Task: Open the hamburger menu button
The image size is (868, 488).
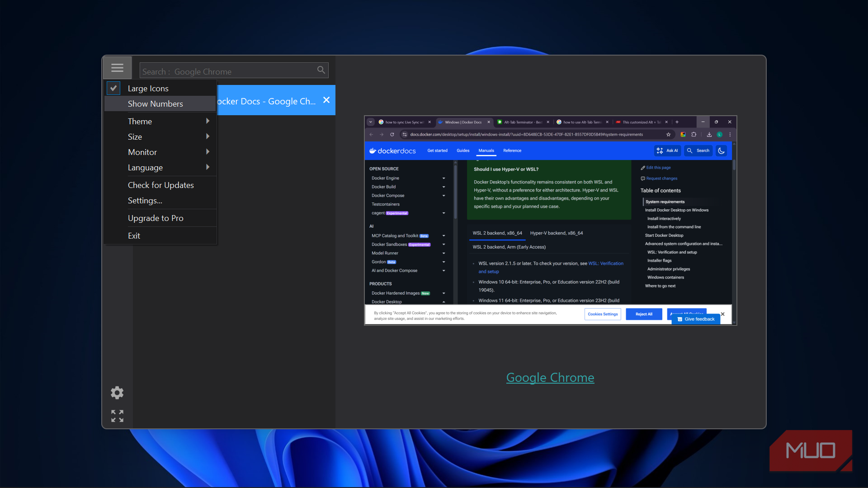Action: 117,68
